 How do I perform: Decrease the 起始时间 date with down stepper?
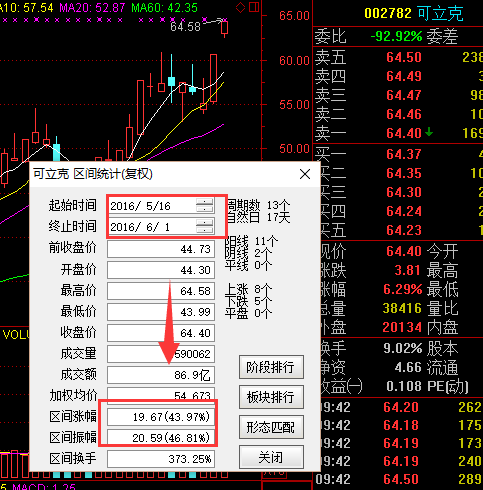204,209
